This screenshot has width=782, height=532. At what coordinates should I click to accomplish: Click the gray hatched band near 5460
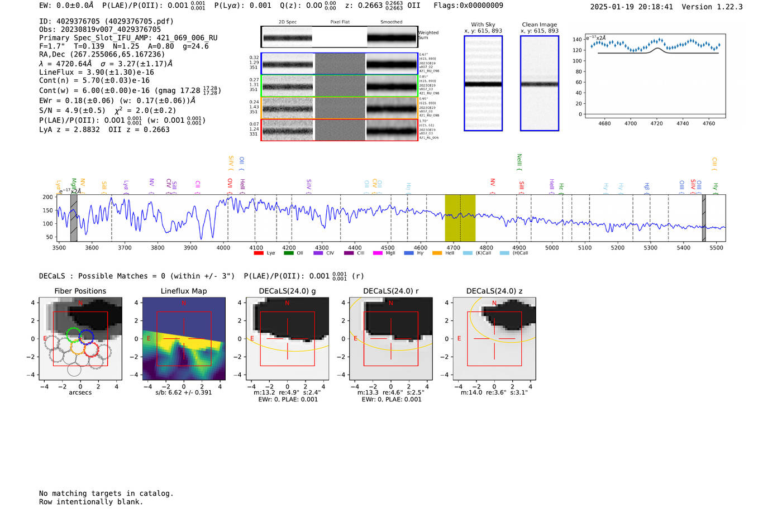(704, 218)
